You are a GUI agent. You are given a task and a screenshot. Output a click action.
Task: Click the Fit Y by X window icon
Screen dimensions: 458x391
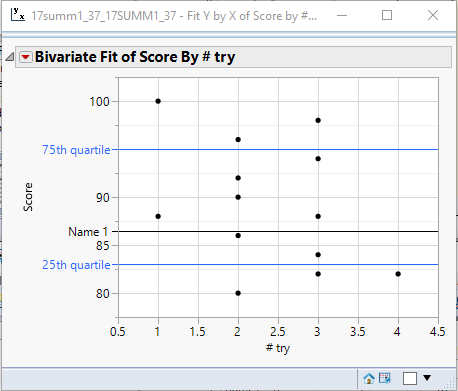(17, 15)
